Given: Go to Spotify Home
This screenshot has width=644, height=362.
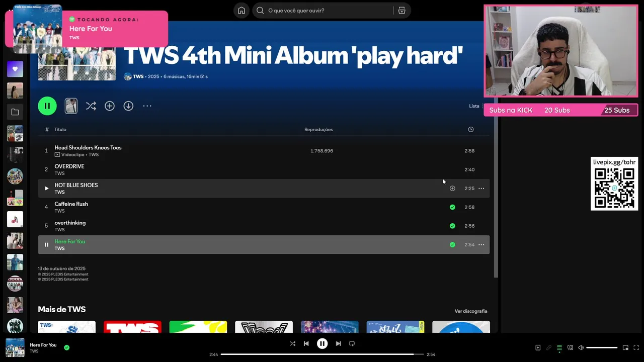Looking at the screenshot, I should pos(242,11).
